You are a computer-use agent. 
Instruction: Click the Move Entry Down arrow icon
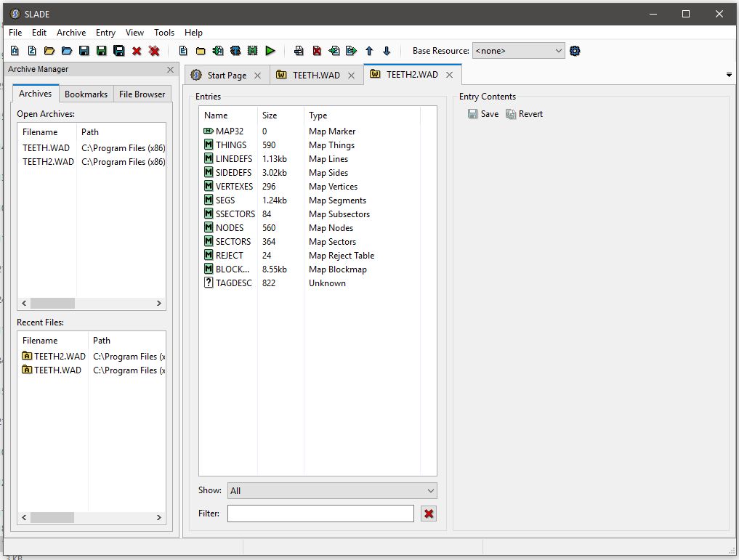387,51
